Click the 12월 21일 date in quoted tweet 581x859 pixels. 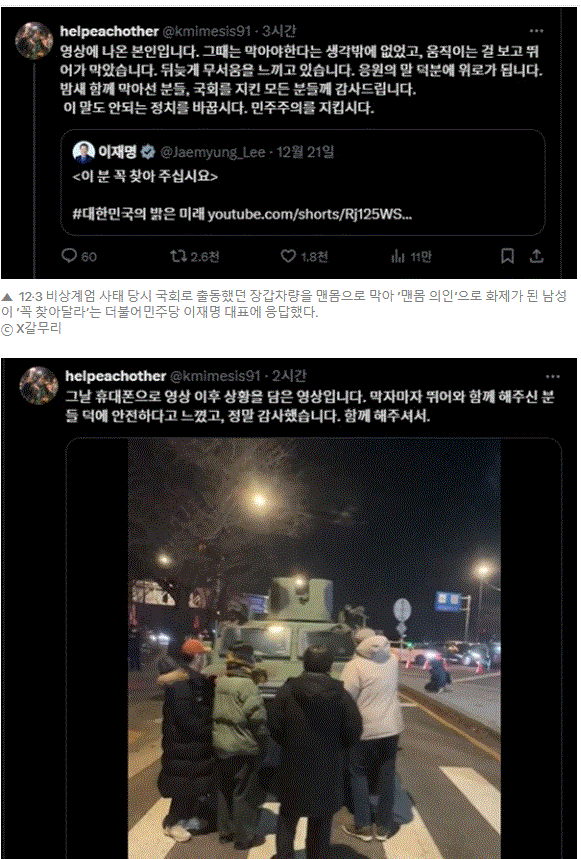coord(305,152)
